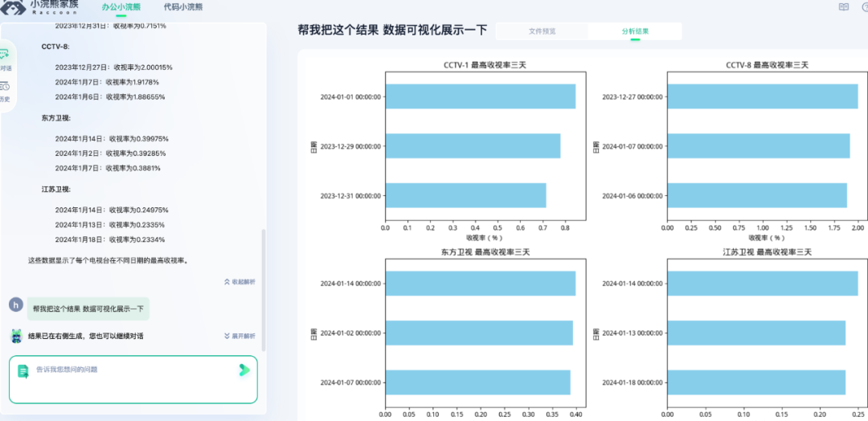
Task: Click the reply 结果已在右侧生成，您也可以继续对话
Action: tap(86, 336)
